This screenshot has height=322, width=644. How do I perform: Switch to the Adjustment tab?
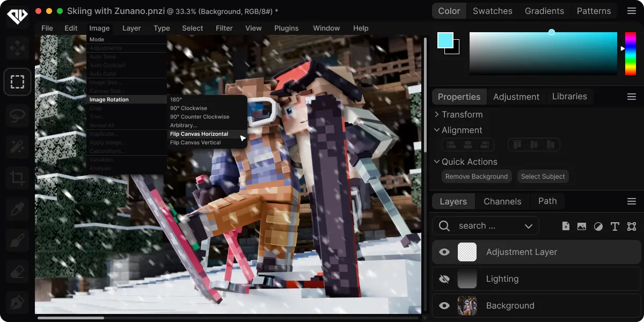(x=516, y=97)
